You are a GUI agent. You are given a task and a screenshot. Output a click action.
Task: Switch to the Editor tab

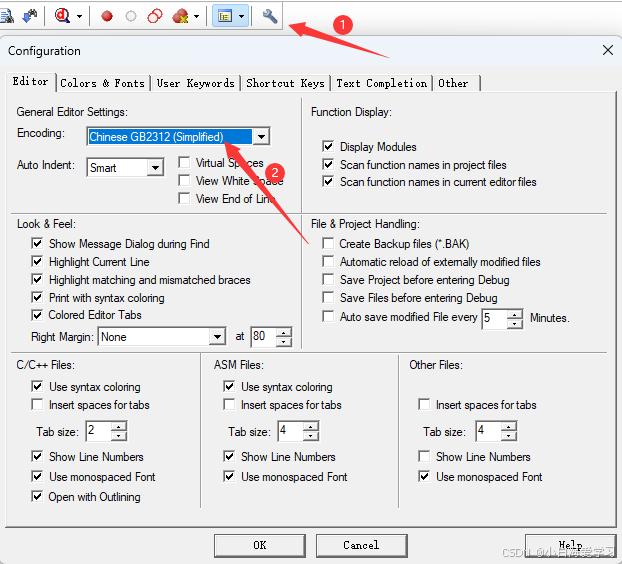click(x=30, y=82)
